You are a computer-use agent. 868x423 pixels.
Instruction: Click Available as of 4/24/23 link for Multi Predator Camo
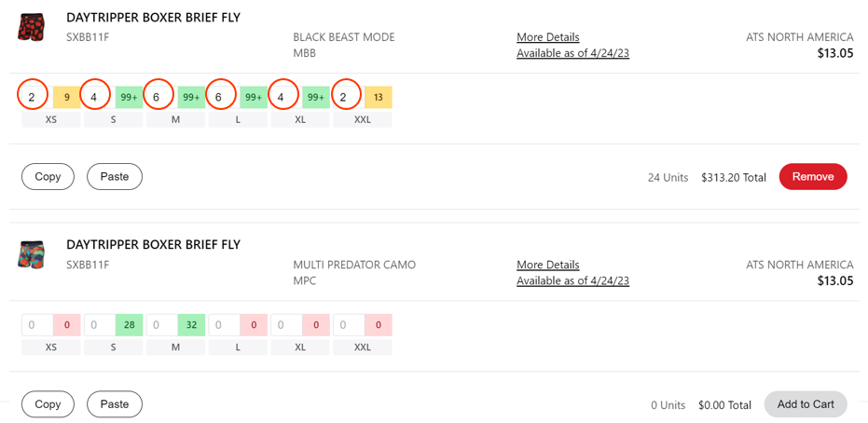pos(572,280)
